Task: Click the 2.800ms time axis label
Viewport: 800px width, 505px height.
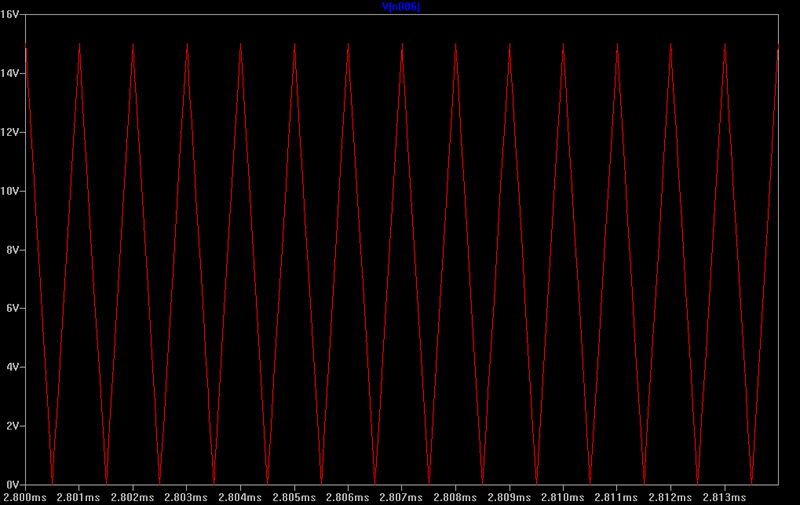Action: [25, 497]
